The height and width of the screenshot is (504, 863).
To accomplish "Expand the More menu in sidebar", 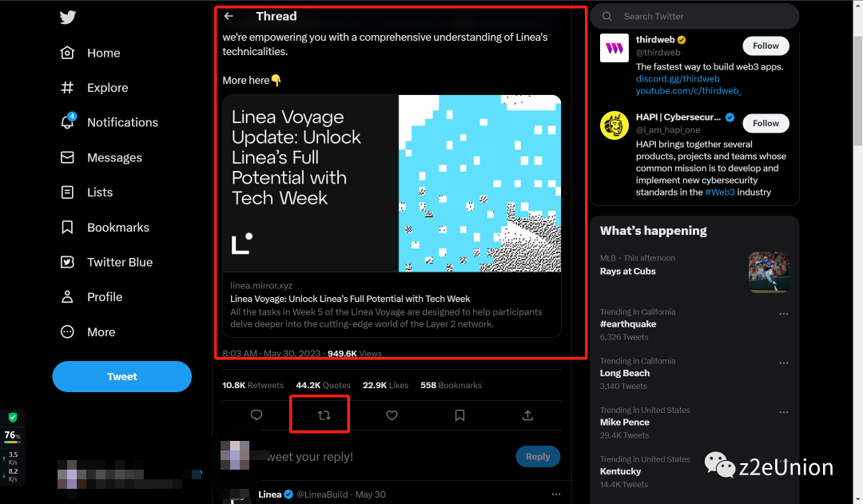I will (x=101, y=332).
